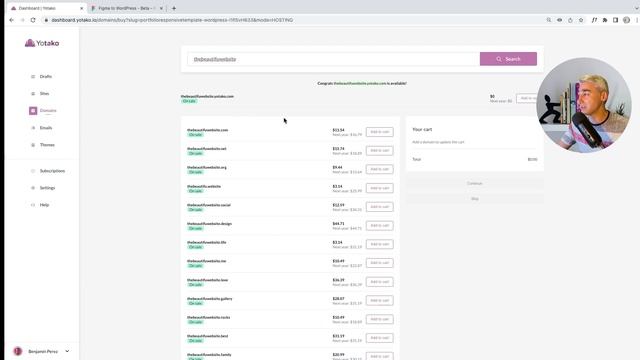The image size is (640, 360).
Task: Add the .org domain to cart
Action: [x=380, y=169]
